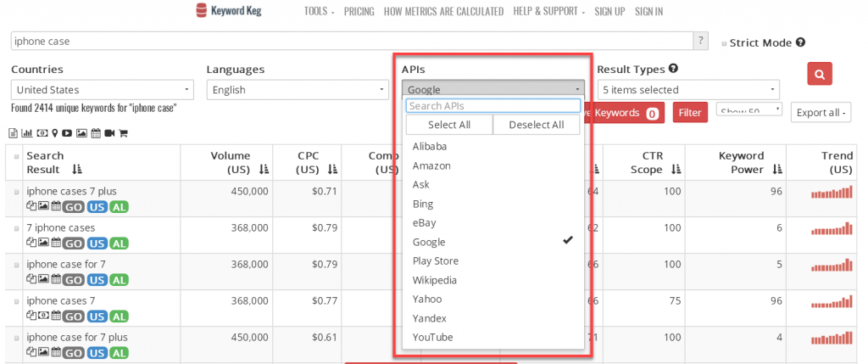The height and width of the screenshot is (364, 868).
Task: Expand the Result Types '5 items selected' dropdown
Action: pyautogui.click(x=687, y=90)
